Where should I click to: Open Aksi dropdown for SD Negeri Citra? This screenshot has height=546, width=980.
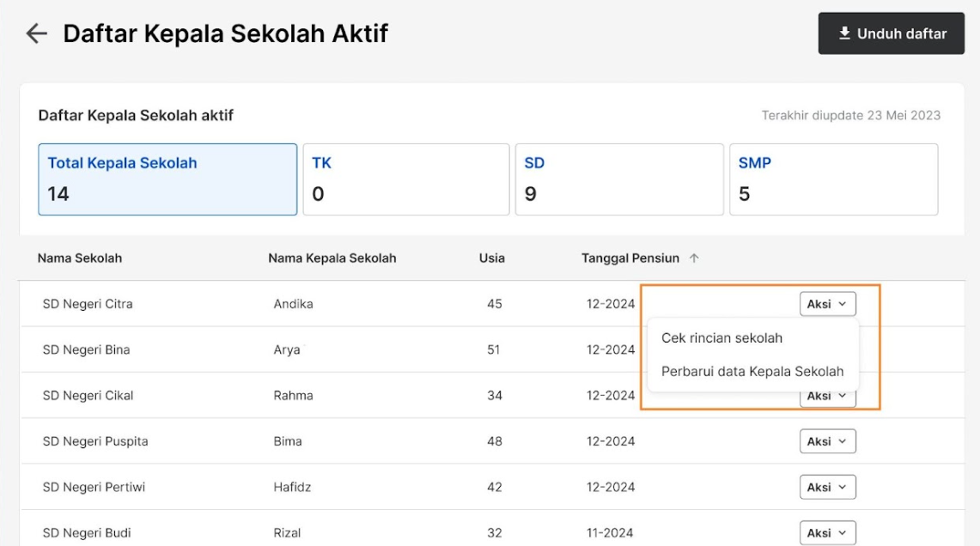point(827,304)
